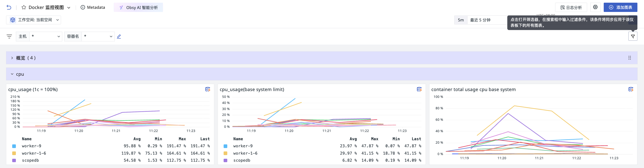
Task: Collapse the cpu section
Action: pos(12,74)
